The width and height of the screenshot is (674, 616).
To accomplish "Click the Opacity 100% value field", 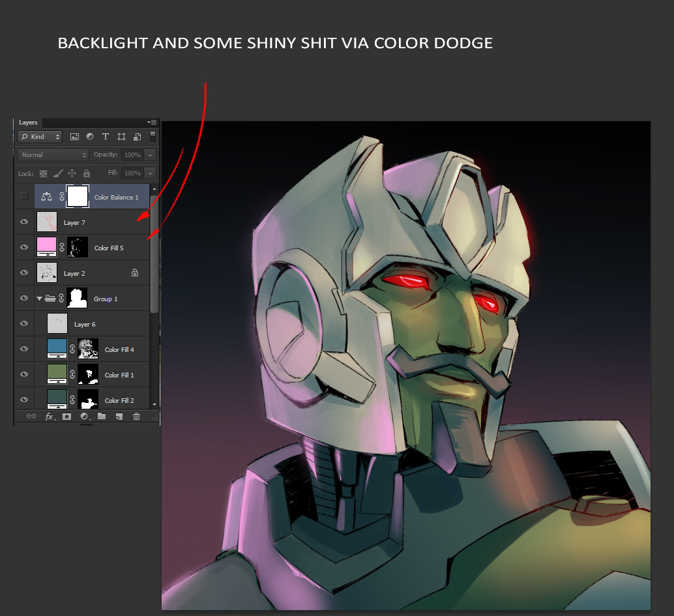I will tap(133, 154).
